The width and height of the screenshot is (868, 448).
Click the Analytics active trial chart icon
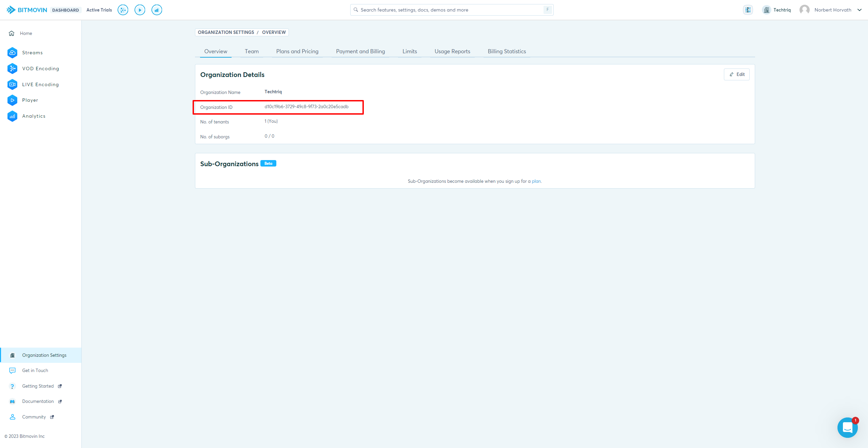click(x=157, y=10)
